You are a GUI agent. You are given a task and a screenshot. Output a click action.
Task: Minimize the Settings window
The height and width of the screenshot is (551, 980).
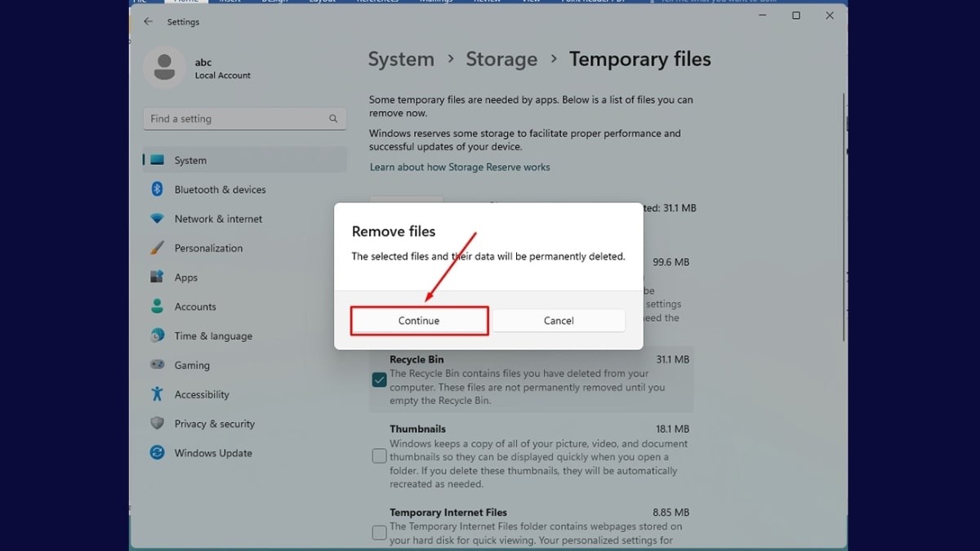coord(763,16)
